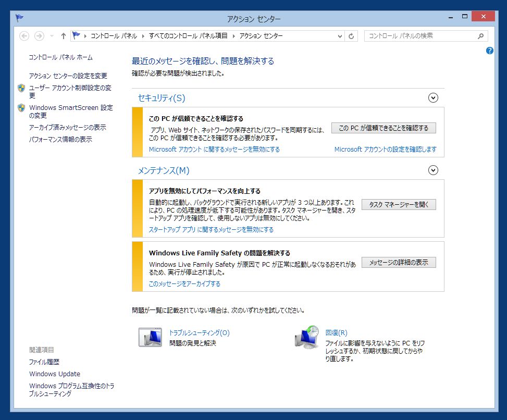Image resolution: width=507 pixels, height=420 pixels.
Task: Click the shield icon beside ユーザー アカウント制御設定
Action: [21, 88]
